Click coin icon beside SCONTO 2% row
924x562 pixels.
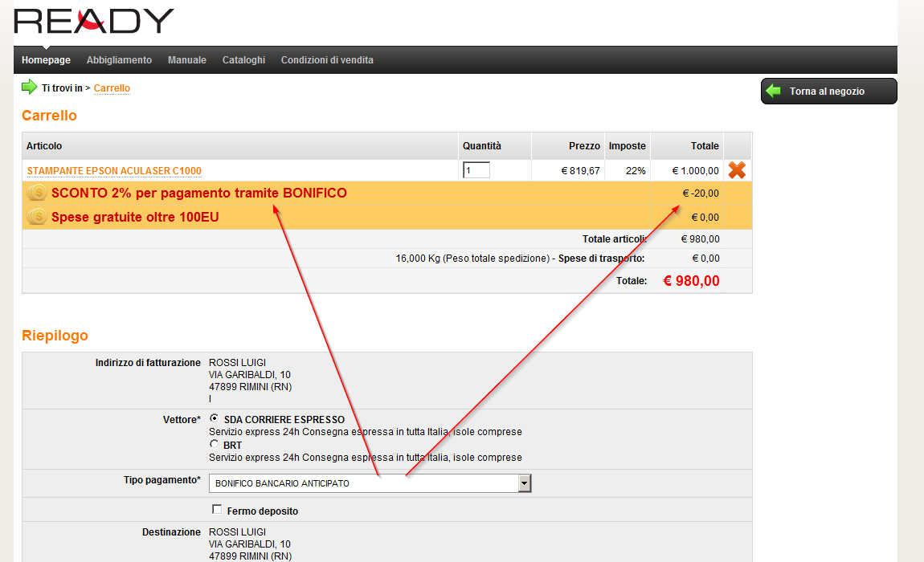tap(36, 193)
